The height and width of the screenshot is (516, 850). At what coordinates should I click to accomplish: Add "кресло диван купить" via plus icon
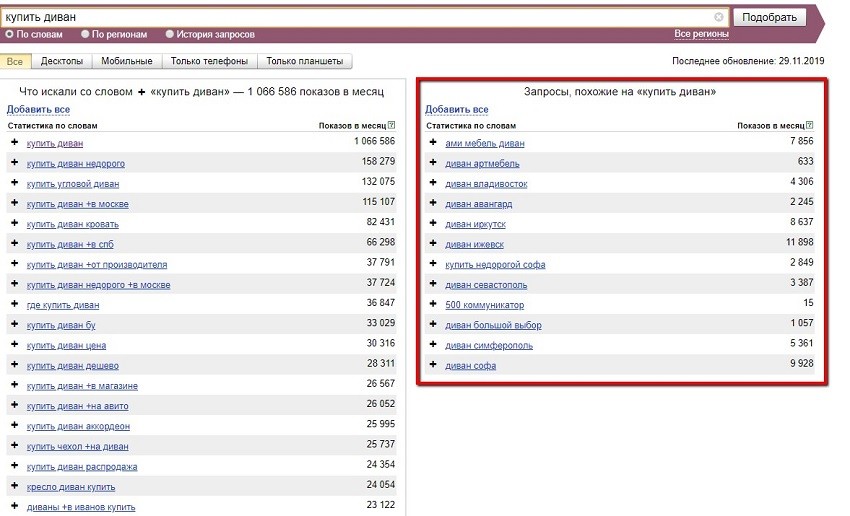[15, 486]
